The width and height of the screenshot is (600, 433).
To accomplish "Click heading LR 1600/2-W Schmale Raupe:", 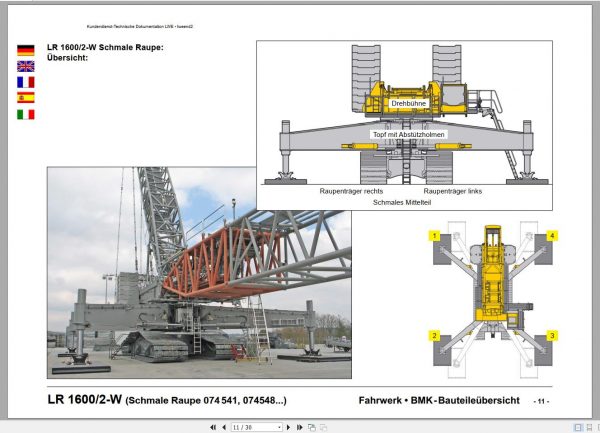I will pos(105,47).
